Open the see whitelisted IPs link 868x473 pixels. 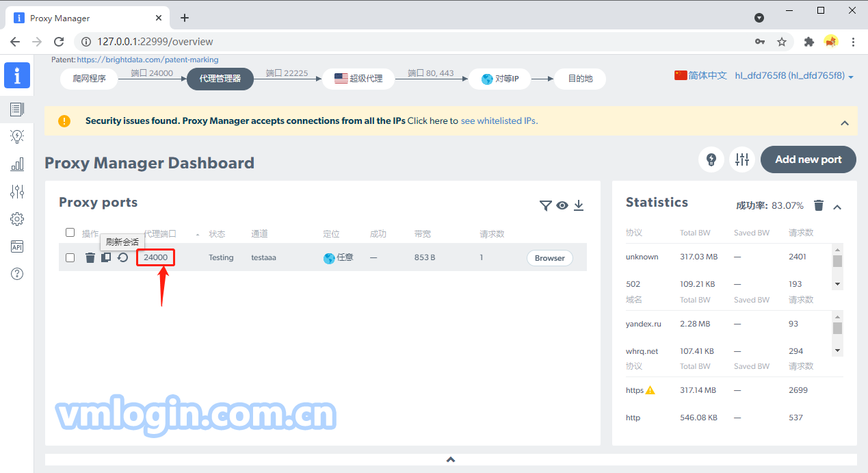499,121
